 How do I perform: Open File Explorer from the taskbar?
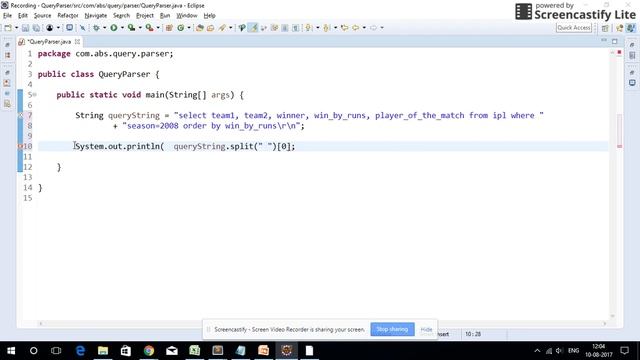coord(103,351)
